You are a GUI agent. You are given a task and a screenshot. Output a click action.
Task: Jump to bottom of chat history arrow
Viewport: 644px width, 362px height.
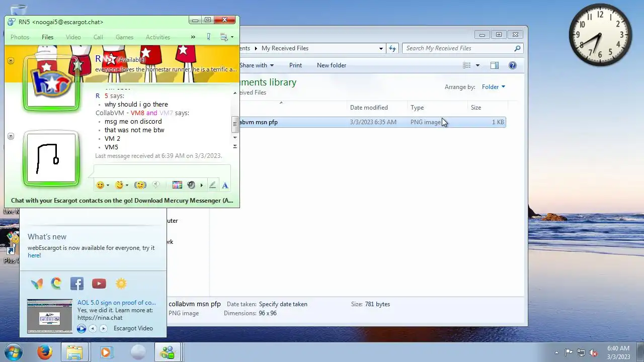pyautogui.click(x=235, y=146)
